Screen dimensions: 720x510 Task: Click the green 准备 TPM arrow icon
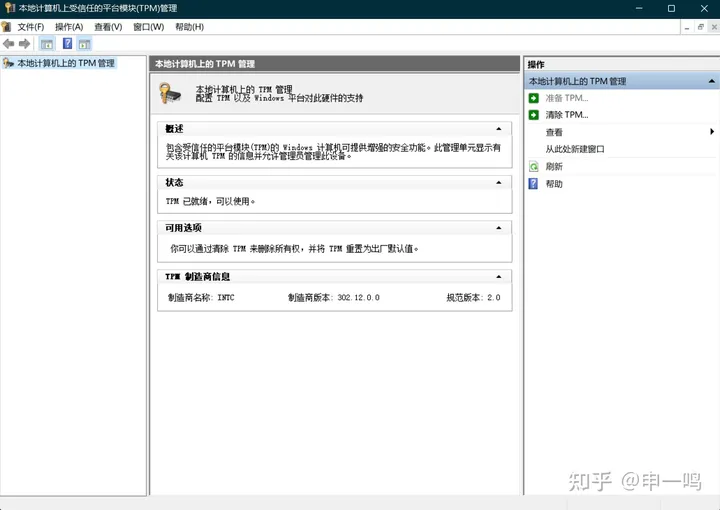click(x=534, y=98)
